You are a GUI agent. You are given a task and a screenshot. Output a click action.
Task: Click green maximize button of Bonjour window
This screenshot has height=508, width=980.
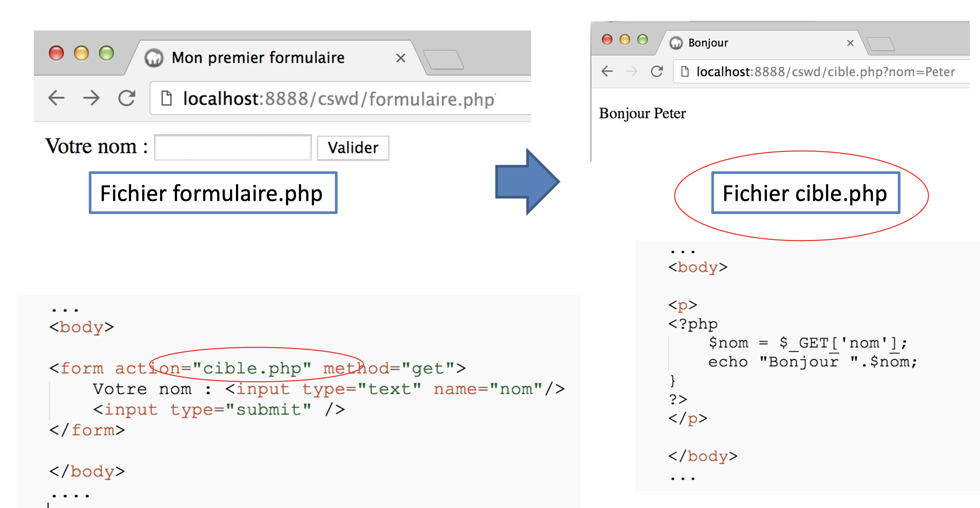click(x=642, y=39)
